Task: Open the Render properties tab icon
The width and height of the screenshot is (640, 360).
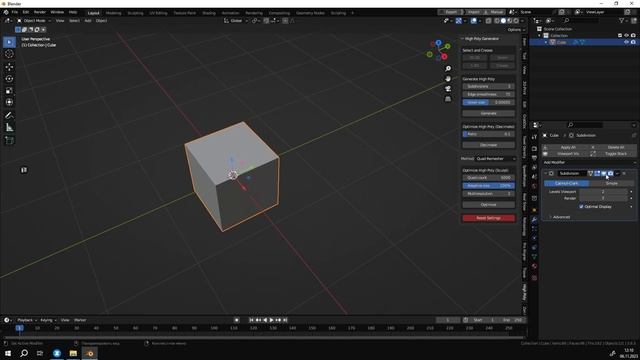Action: coord(534,149)
